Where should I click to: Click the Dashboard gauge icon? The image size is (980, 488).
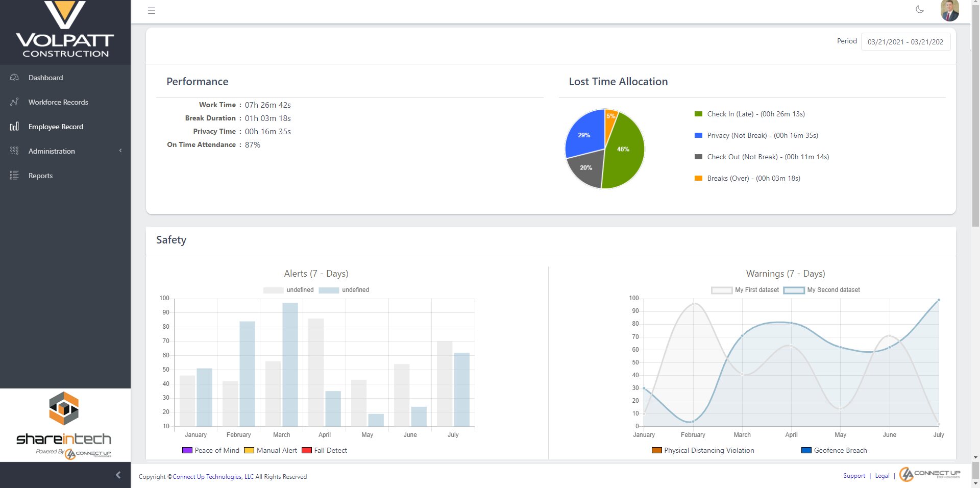pyautogui.click(x=14, y=78)
